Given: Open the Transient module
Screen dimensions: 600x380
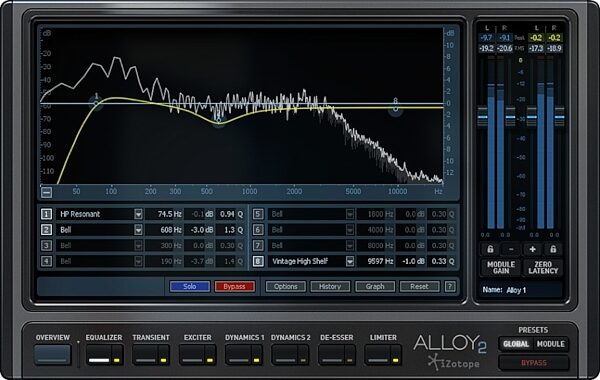Looking at the screenshot, I should tap(146, 355).
